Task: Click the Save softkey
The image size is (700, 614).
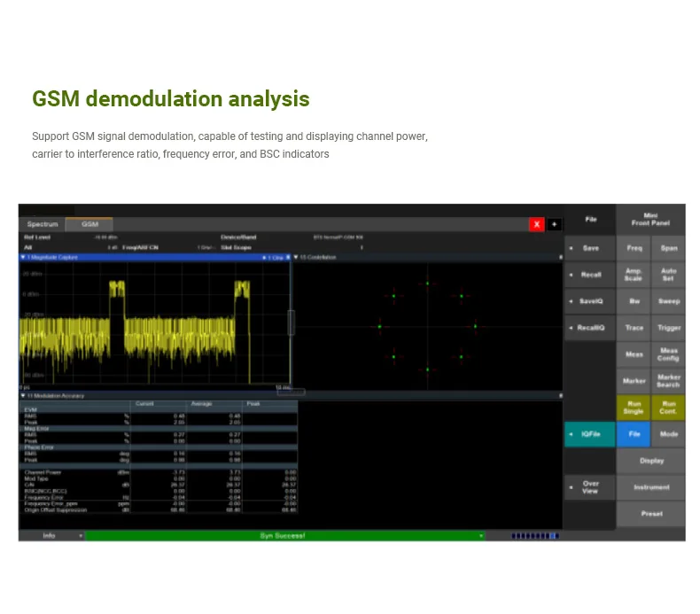Action: coord(589,248)
